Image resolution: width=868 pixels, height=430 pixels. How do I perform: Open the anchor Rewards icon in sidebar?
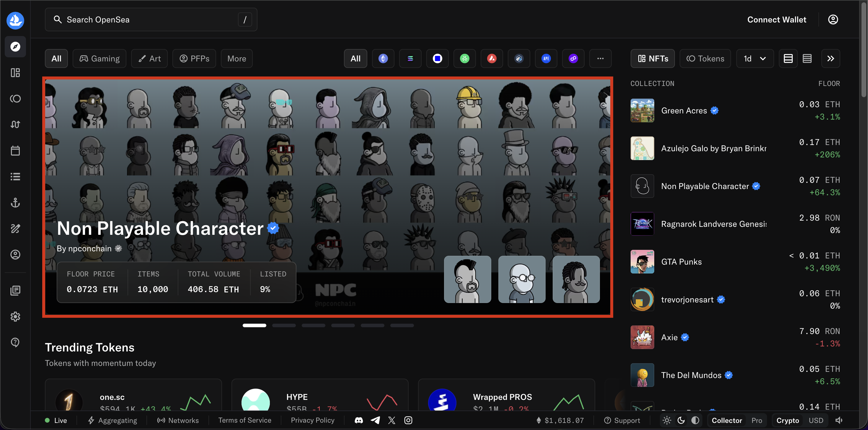pos(15,202)
